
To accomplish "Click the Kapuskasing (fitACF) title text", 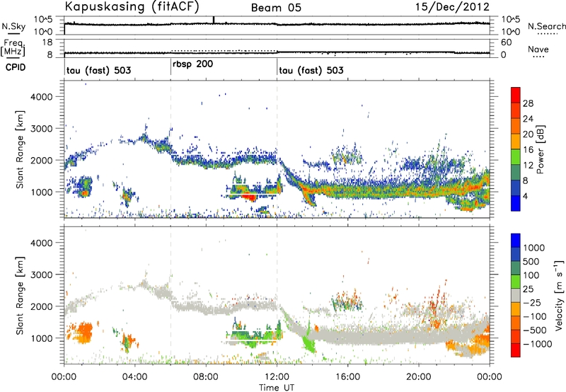I will [132, 7].
